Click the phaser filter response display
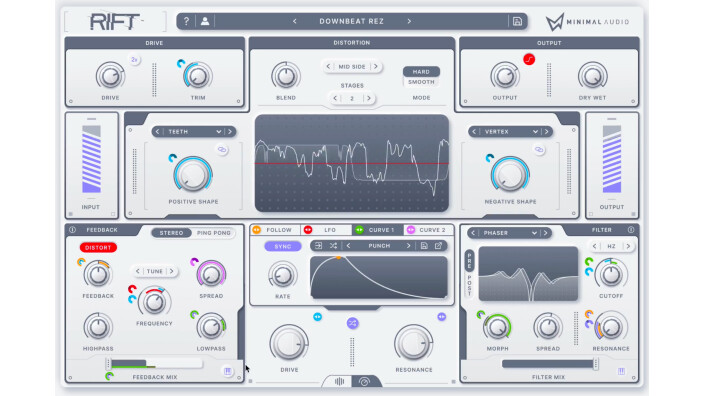The width and height of the screenshot is (704, 396). pyautogui.click(x=528, y=273)
